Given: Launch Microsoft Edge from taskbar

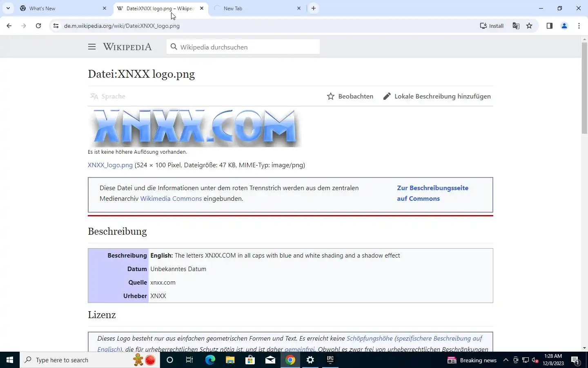Looking at the screenshot, I should tap(210, 360).
